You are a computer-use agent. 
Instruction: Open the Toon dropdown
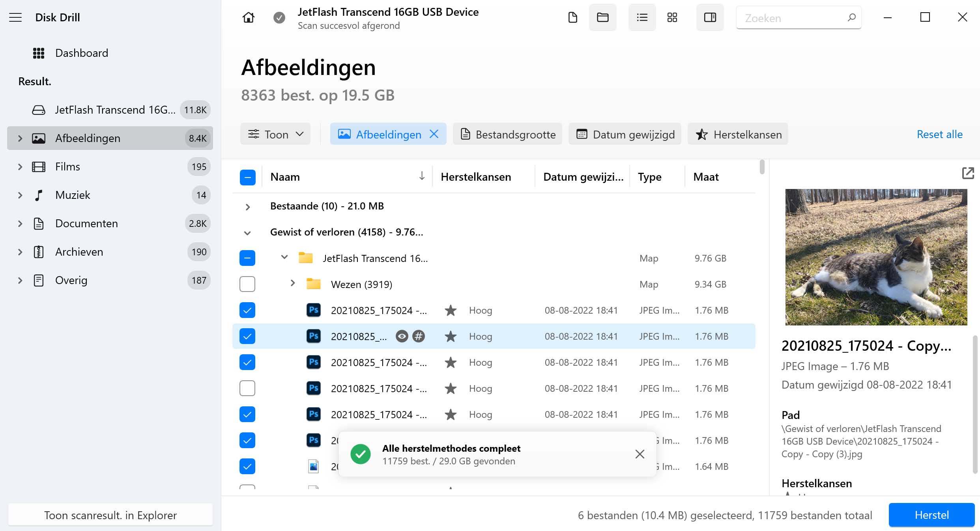tap(275, 134)
